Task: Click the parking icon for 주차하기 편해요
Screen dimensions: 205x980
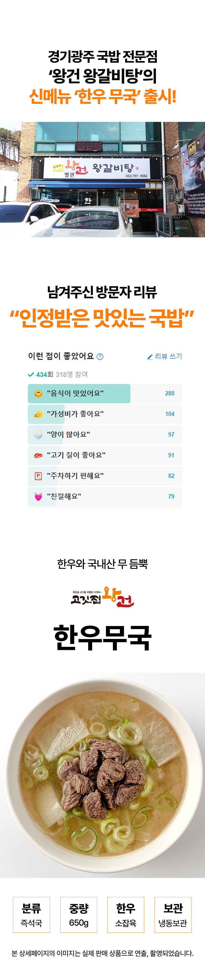Action: click(x=38, y=476)
